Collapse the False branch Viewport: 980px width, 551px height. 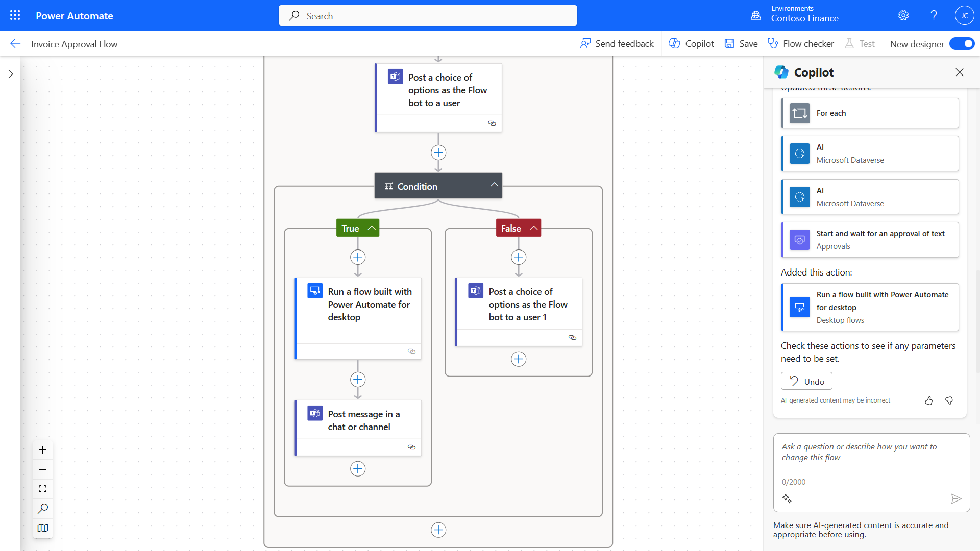(x=532, y=228)
